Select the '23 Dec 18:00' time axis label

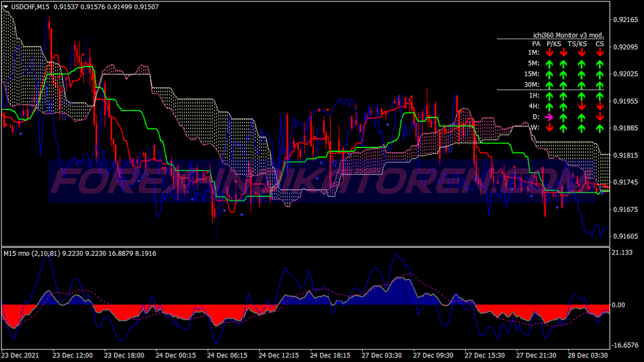click(124, 355)
